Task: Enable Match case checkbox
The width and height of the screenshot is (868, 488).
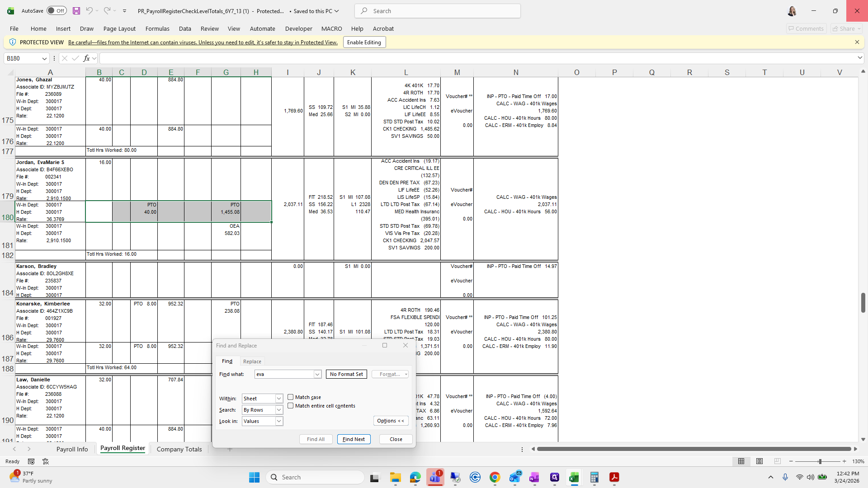Action: pyautogui.click(x=291, y=397)
